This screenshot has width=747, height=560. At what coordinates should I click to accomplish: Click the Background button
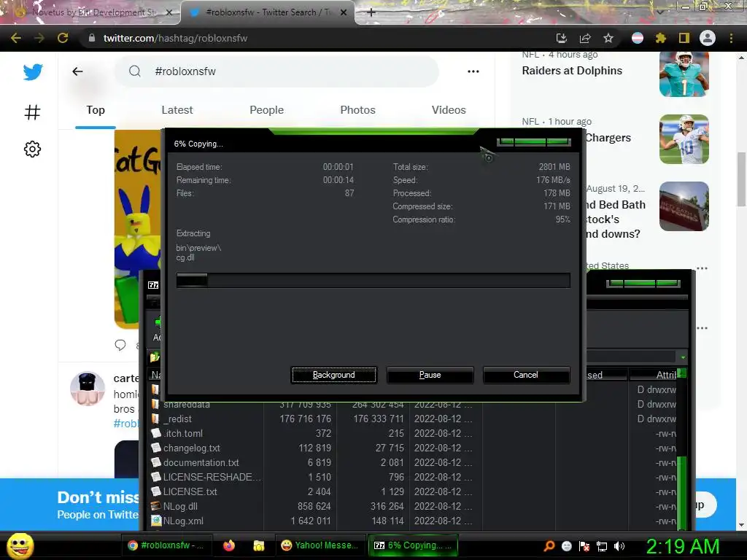point(334,375)
